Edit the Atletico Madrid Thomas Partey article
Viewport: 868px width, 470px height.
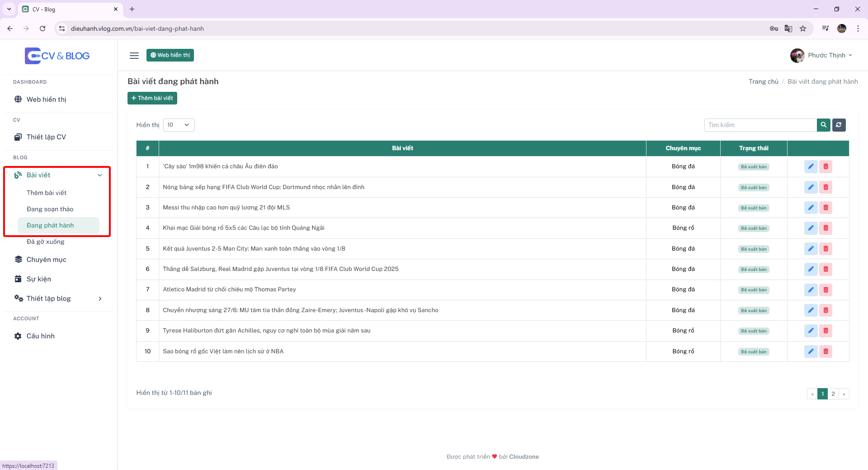811,290
